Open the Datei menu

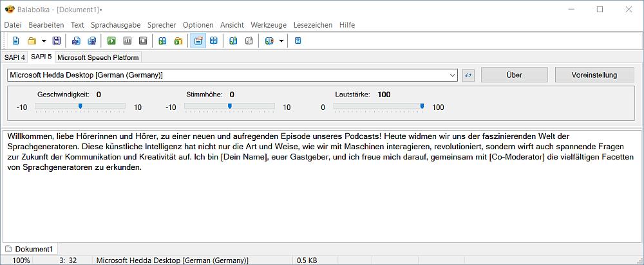pyautogui.click(x=13, y=25)
